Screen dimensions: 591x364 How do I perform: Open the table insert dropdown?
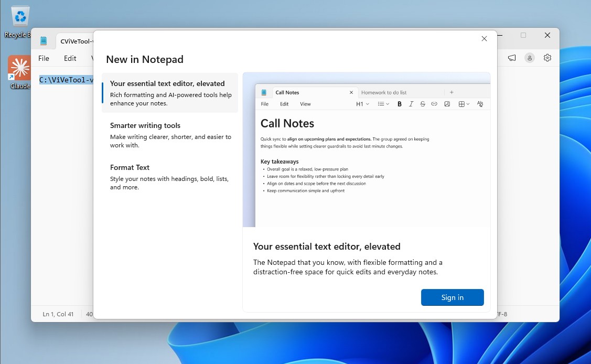(x=464, y=104)
